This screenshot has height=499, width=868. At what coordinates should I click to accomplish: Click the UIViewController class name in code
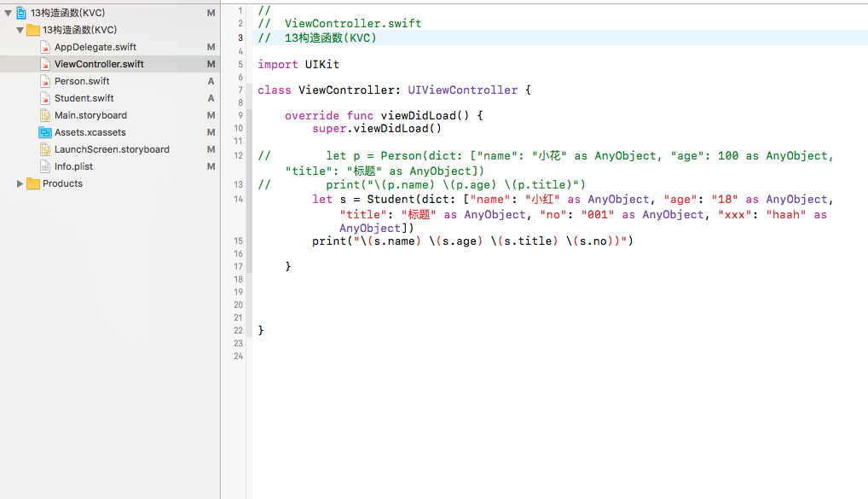(x=463, y=90)
